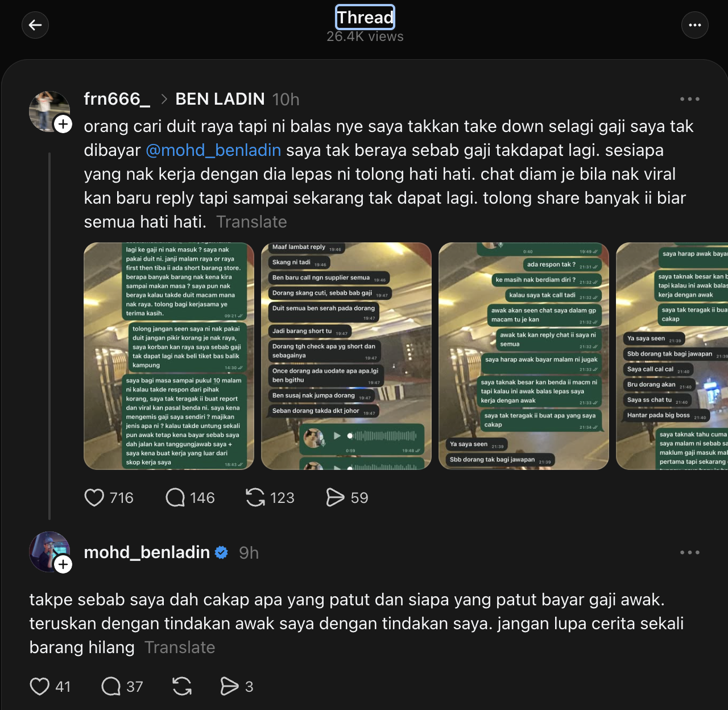The height and width of the screenshot is (710, 728).
Task: Open more options for mohd_benladin reply
Action: click(x=690, y=552)
